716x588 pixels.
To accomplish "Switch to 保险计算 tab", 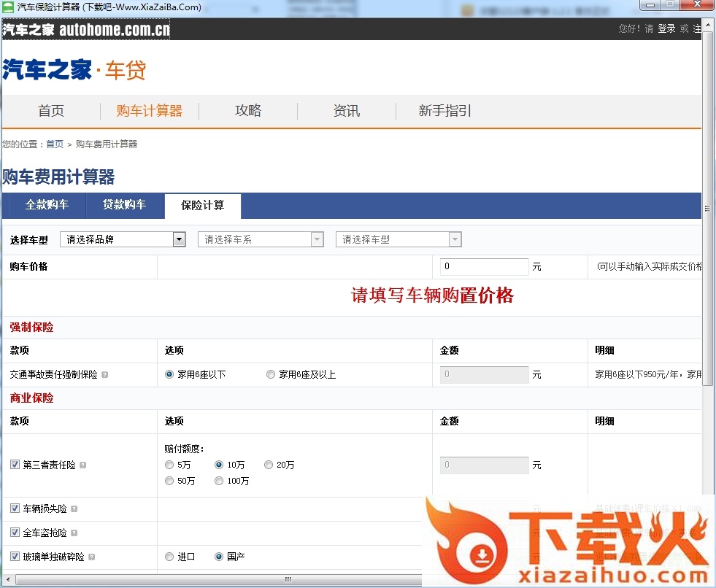I will (203, 206).
